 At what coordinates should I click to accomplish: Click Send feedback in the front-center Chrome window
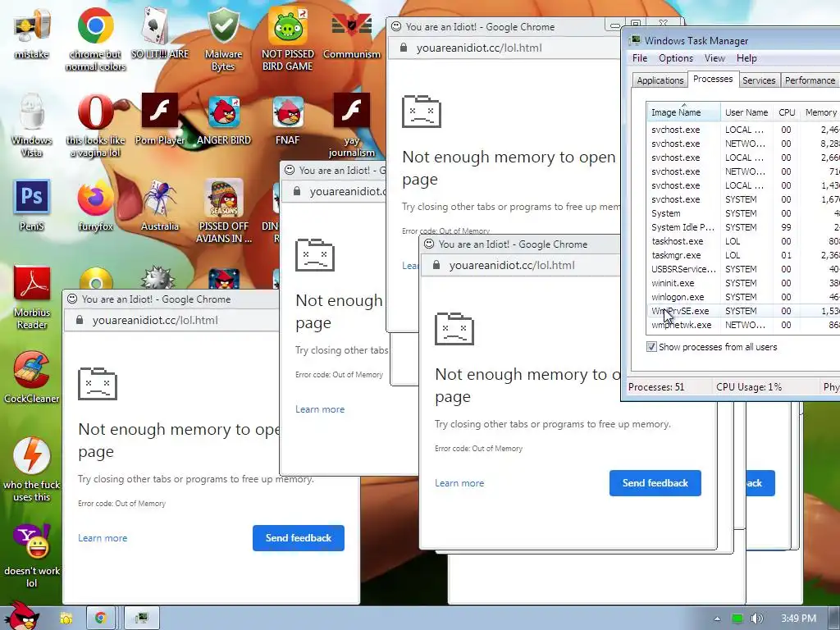click(x=655, y=482)
